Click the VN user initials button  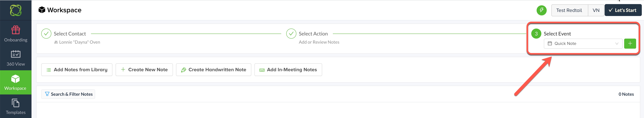click(596, 10)
